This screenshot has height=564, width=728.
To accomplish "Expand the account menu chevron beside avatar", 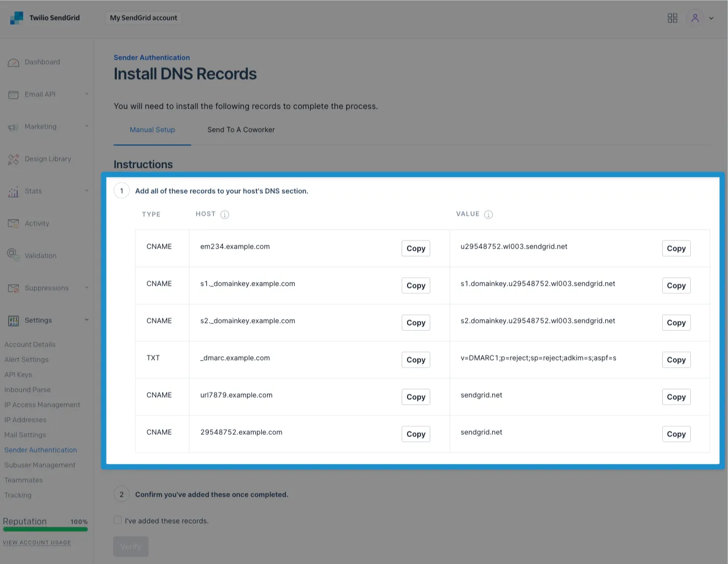I will click(711, 18).
